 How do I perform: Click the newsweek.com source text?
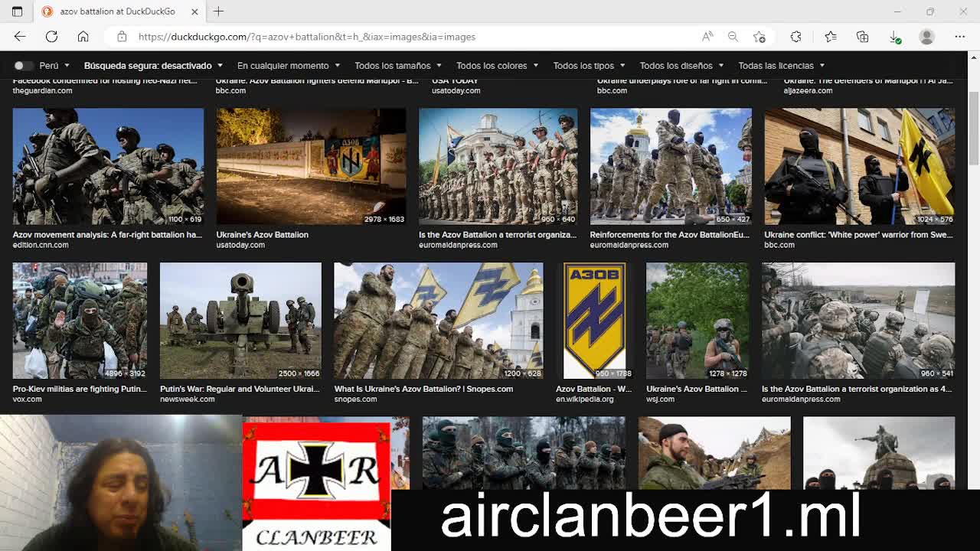coord(188,399)
